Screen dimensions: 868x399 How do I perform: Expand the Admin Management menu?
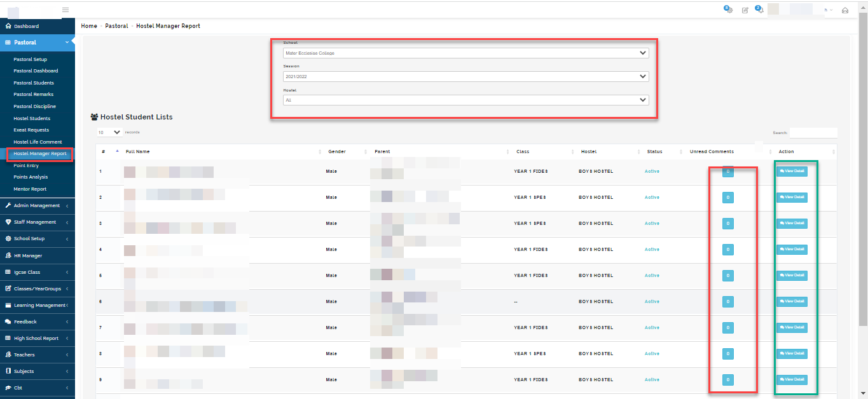point(67,206)
